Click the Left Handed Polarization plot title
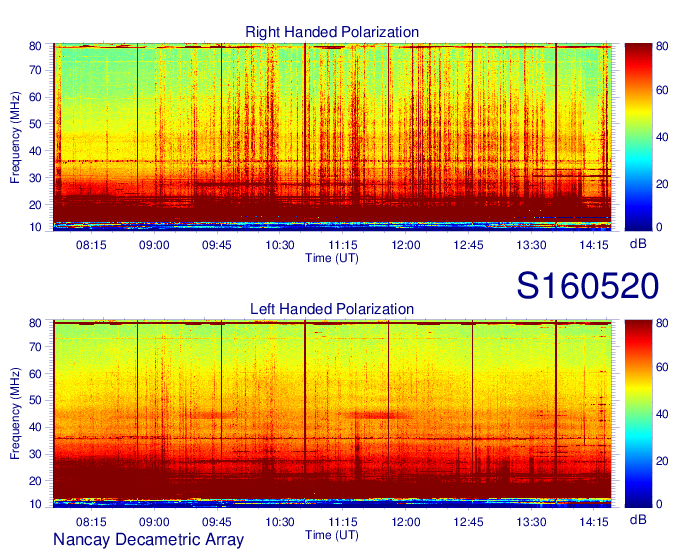 332,309
